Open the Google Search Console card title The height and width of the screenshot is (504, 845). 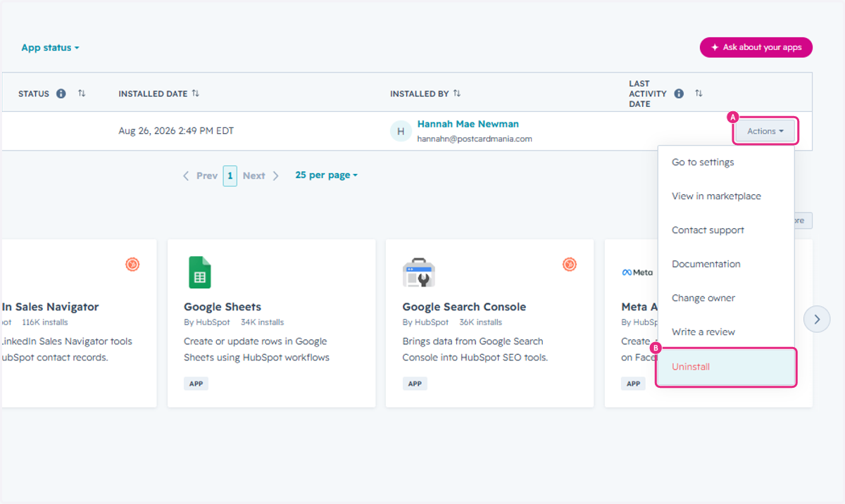click(464, 307)
